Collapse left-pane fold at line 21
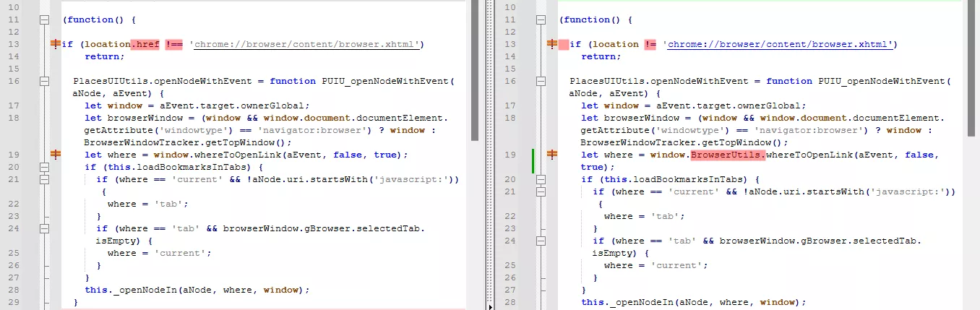 (44, 179)
